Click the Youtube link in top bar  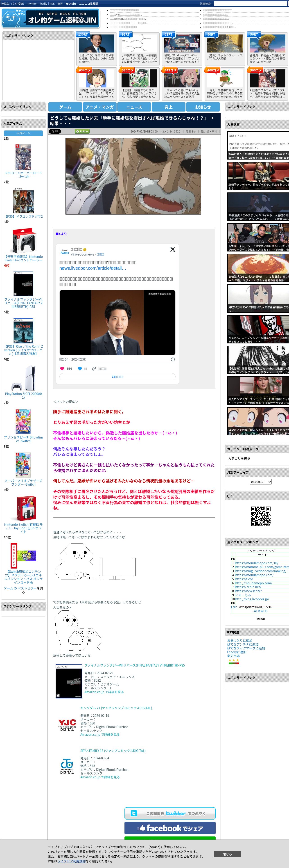point(71,4)
